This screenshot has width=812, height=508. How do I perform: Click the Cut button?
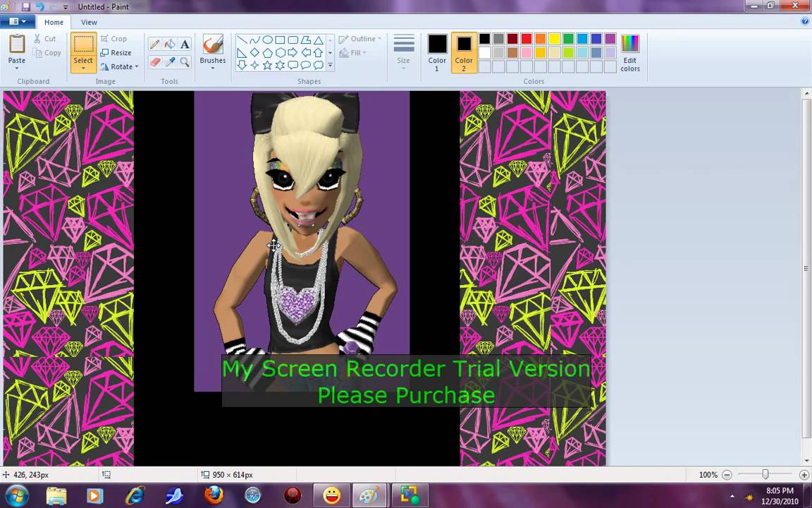[x=45, y=39]
